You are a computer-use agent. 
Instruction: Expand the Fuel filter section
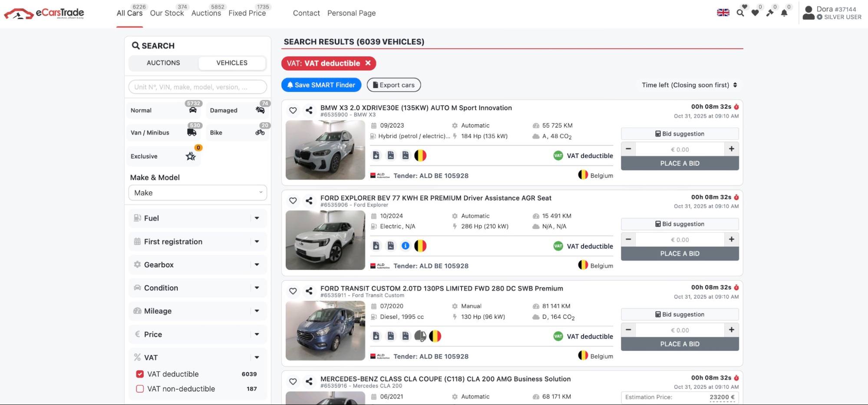pos(198,218)
